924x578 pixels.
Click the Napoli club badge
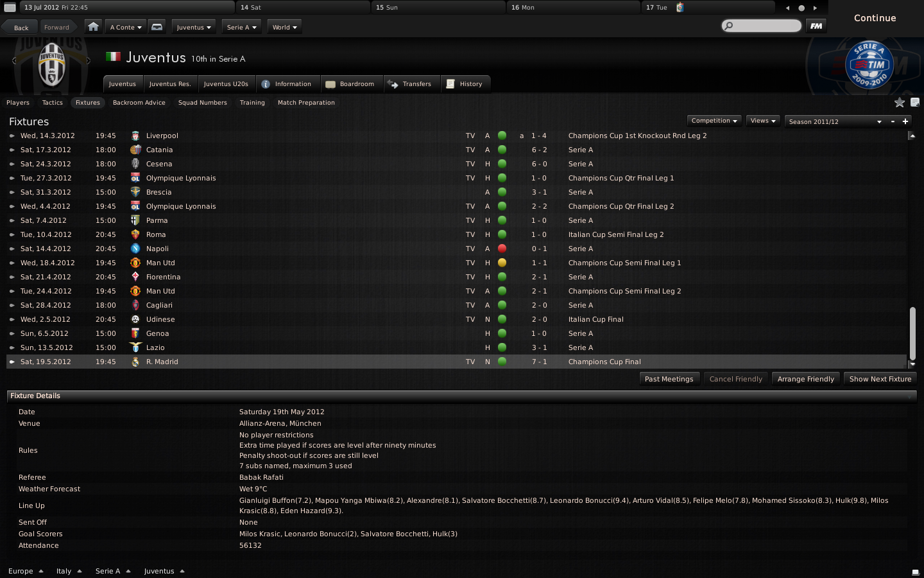[135, 249]
